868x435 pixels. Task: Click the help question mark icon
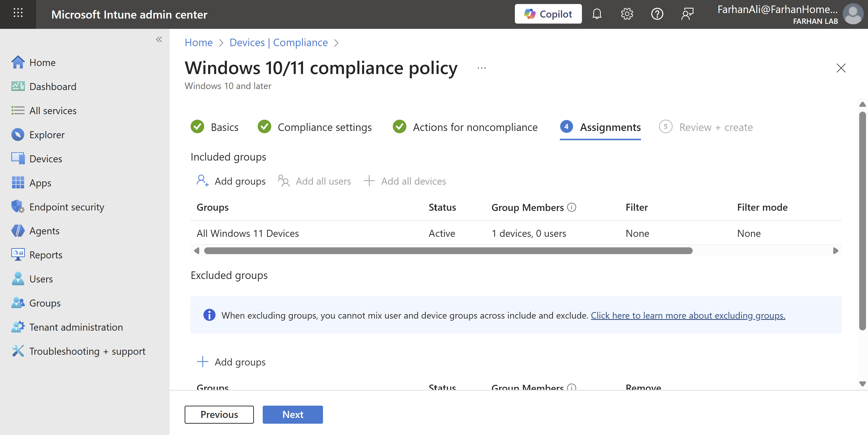click(x=657, y=14)
